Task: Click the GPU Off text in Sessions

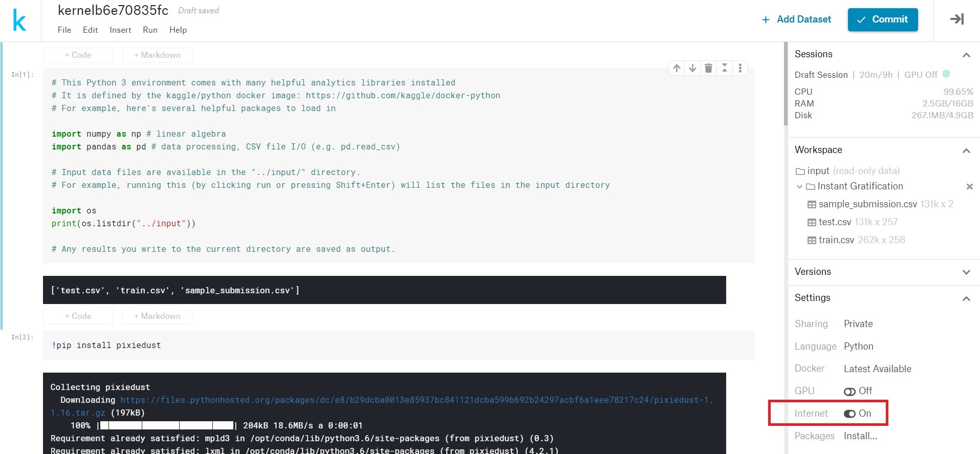Action: pyautogui.click(x=921, y=75)
